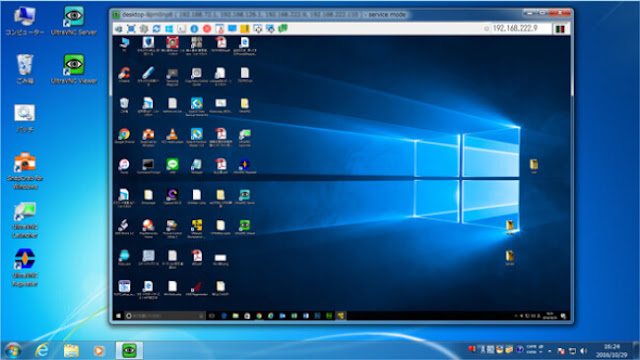This screenshot has height=360, width=640.
Task: Select LINE icon on remote desktop
Action: 172,166
